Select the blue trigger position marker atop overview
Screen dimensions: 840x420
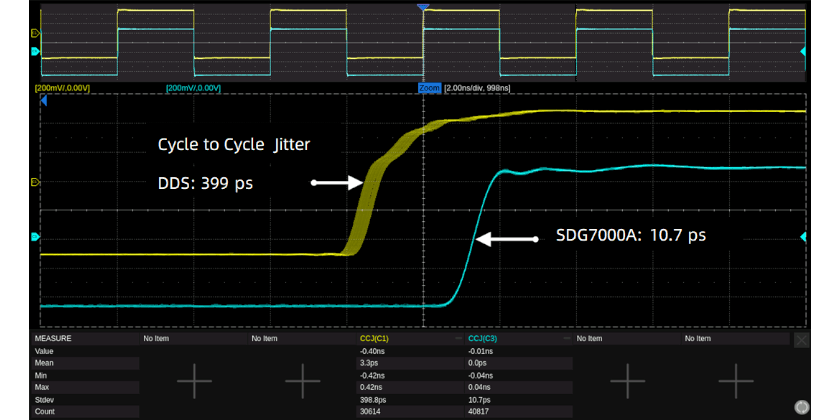pyautogui.click(x=423, y=6)
